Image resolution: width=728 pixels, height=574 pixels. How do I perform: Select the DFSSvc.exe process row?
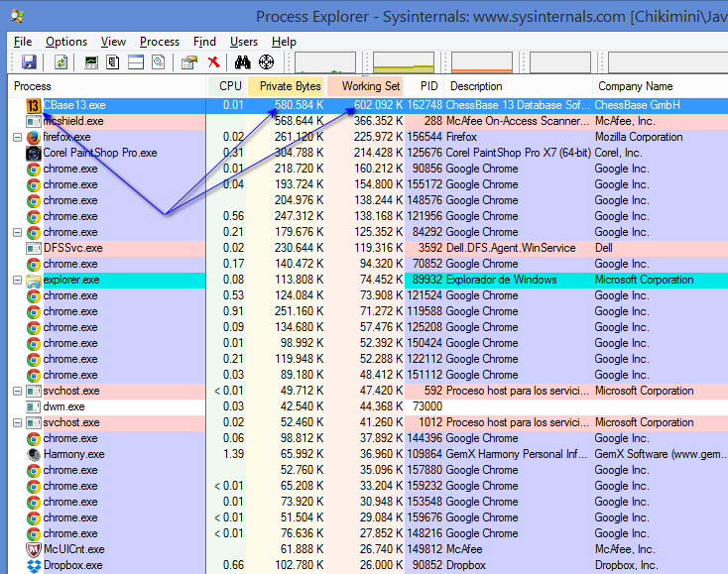(368, 248)
